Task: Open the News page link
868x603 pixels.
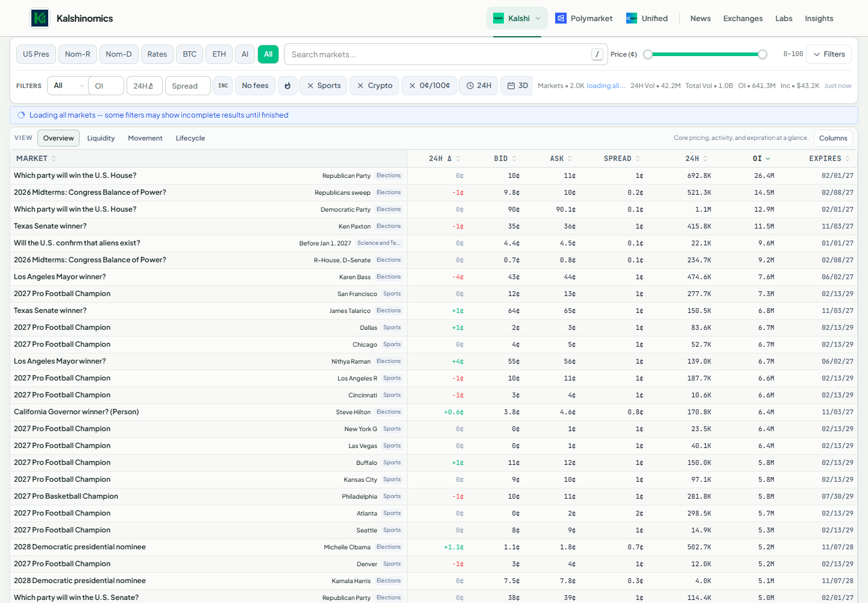Action: pyautogui.click(x=700, y=18)
